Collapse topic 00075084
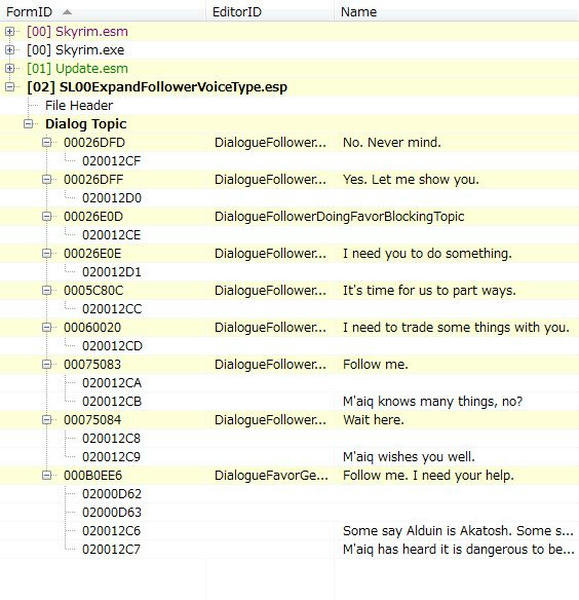579x600 pixels. tap(47, 420)
